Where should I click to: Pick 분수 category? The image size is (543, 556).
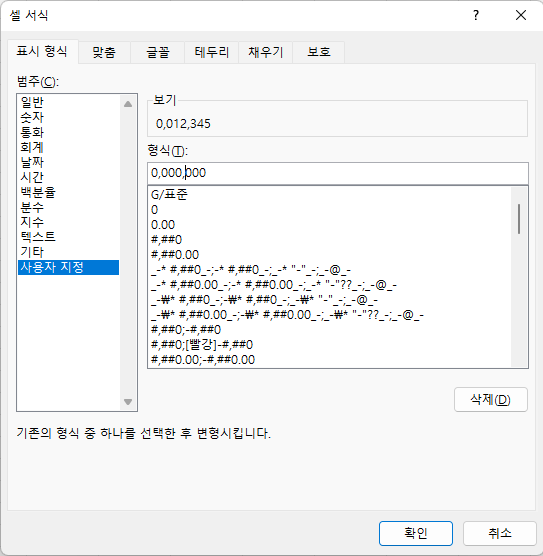point(68,207)
